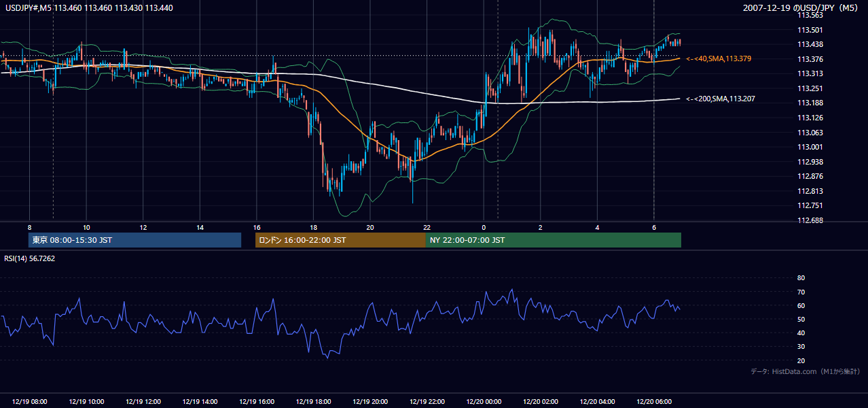868x408 pixels.
Task: Click price axis label 112.688
Action: pyautogui.click(x=810, y=220)
